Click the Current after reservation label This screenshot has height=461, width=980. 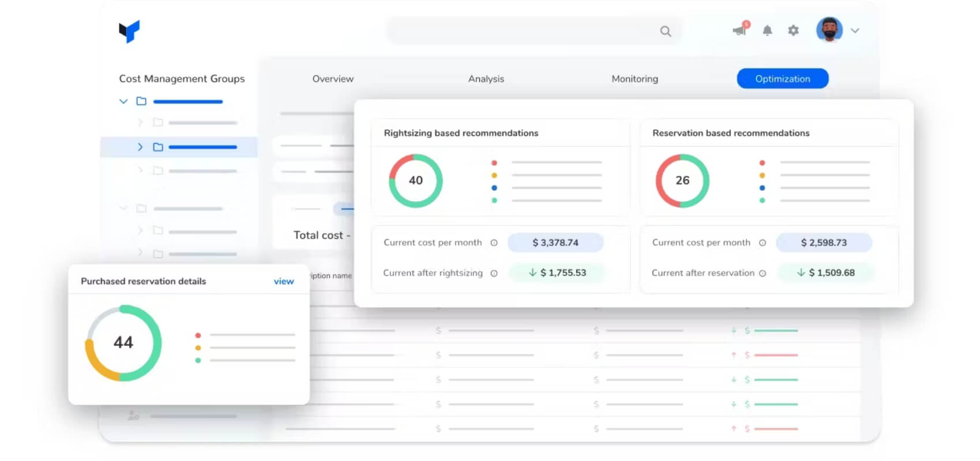pyautogui.click(x=703, y=273)
